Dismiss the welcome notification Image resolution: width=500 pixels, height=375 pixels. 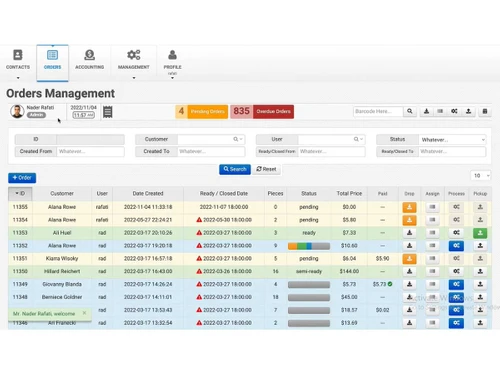(84, 313)
